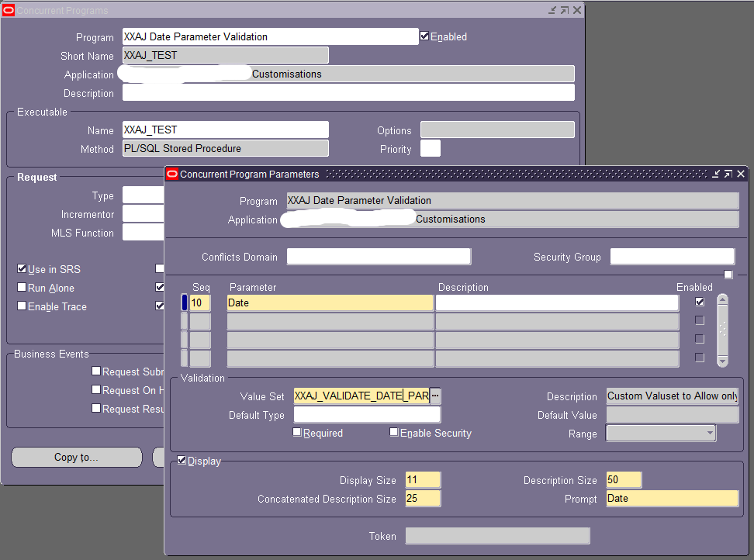Image resolution: width=754 pixels, height=560 pixels.
Task: Toggle the Enabled checkbox beside the program name
Action: 425,34
